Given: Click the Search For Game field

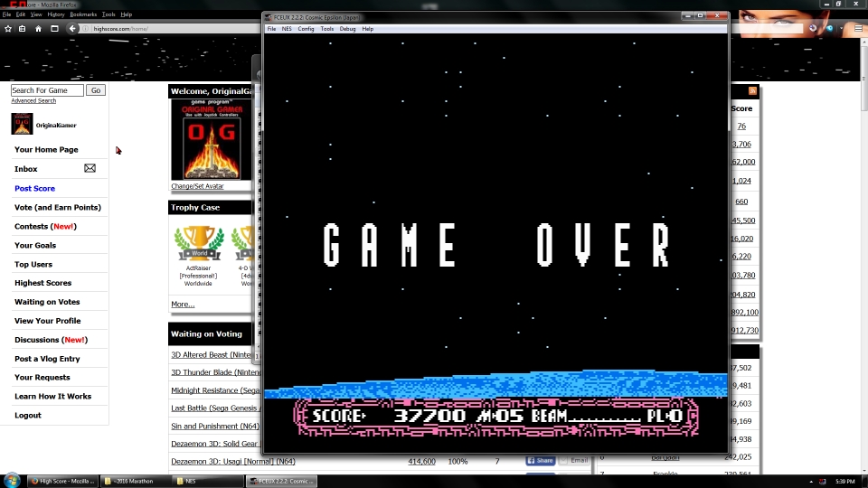Looking at the screenshot, I should point(47,90).
